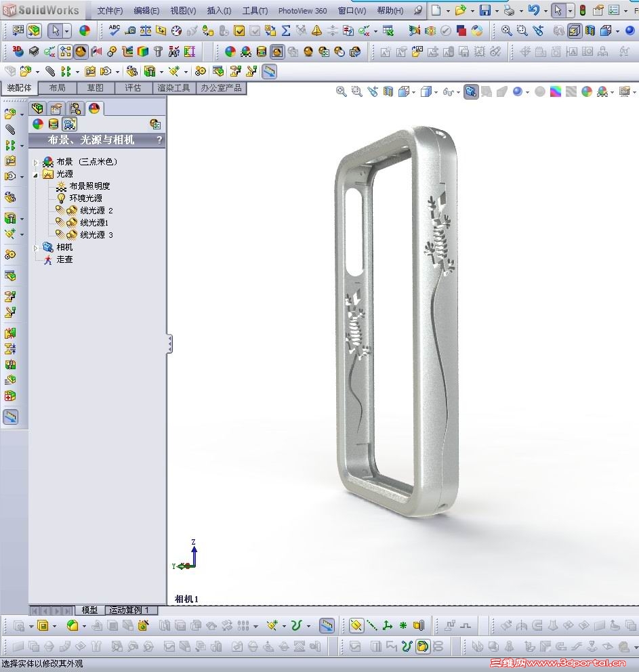Open dropdown arrow next to Save icon
This screenshot has width=639, height=672.
point(497,11)
